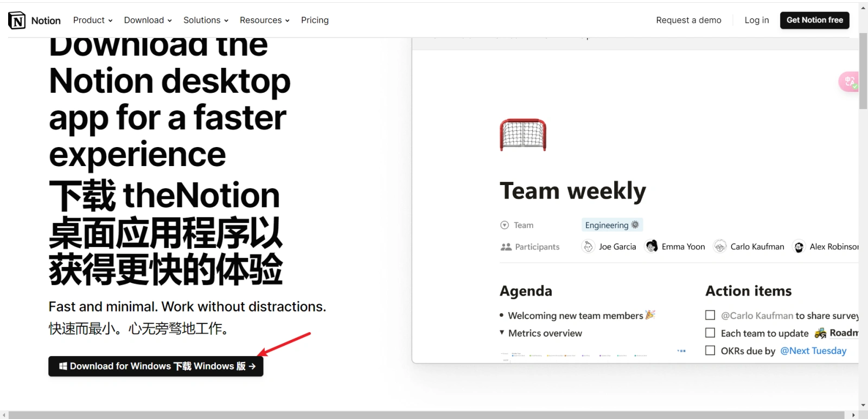The height and width of the screenshot is (419, 868).
Task: Click the horizontal scrollbar right arrow
Action: (854, 415)
